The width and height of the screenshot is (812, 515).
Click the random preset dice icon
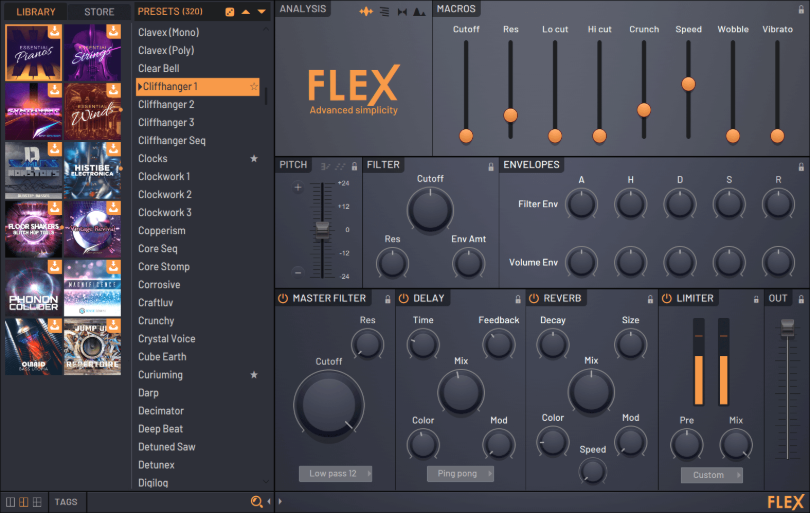tap(229, 12)
